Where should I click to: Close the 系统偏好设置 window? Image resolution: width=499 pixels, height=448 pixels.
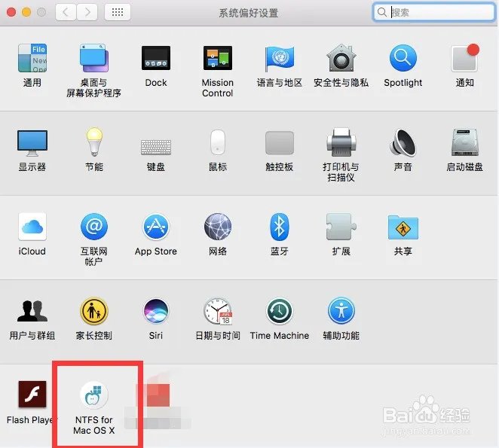pos(11,12)
